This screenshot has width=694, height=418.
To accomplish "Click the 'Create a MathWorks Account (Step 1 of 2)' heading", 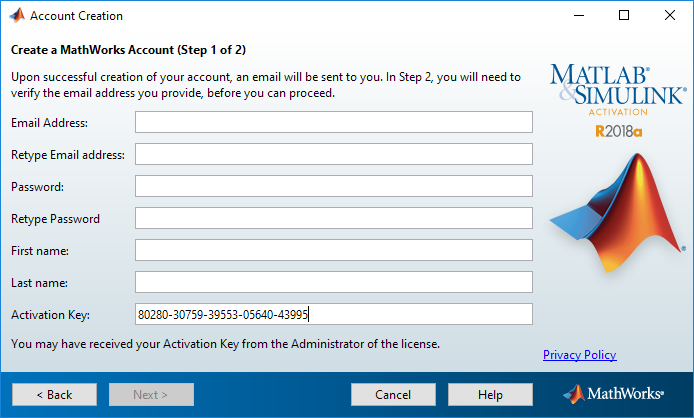I will point(128,50).
